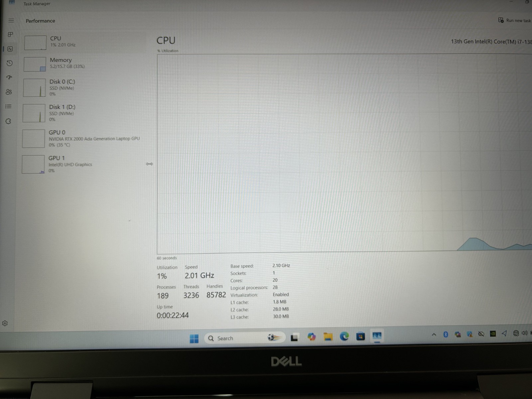Click the Up time value 0:00:22:44
532x399 pixels.
pyautogui.click(x=173, y=315)
